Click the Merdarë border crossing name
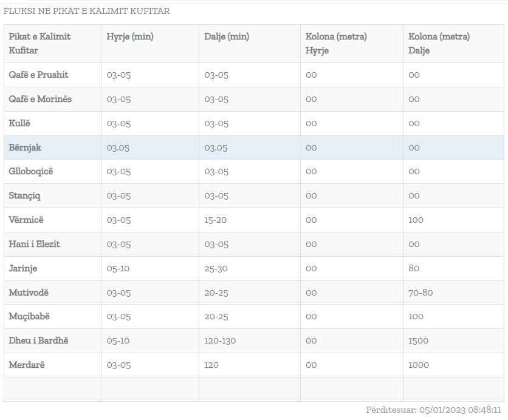The width and height of the screenshot is (508, 420). coord(27,365)
